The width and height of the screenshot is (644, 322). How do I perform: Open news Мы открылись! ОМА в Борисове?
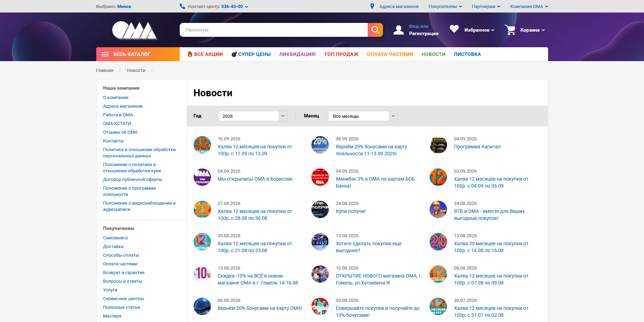(255, 179)
